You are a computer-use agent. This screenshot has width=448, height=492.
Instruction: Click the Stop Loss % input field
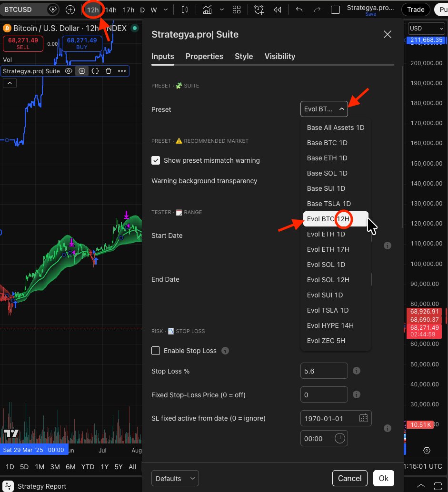click(324, 371)
